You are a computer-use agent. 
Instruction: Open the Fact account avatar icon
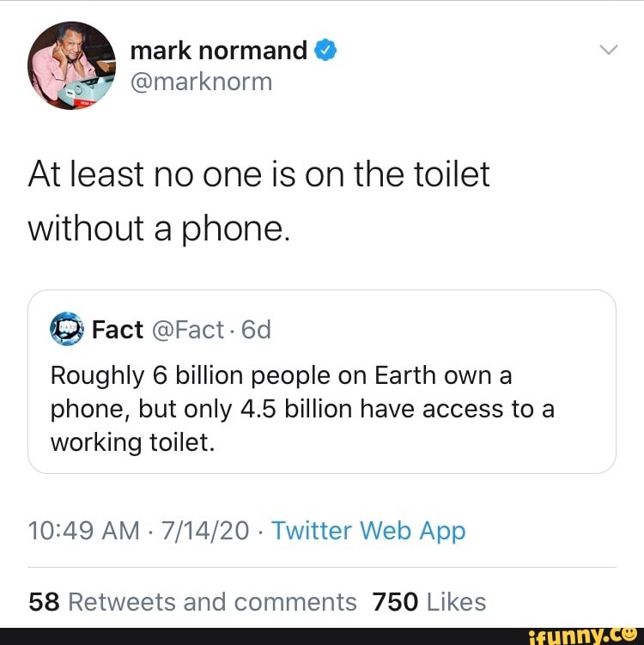(67, 329)
